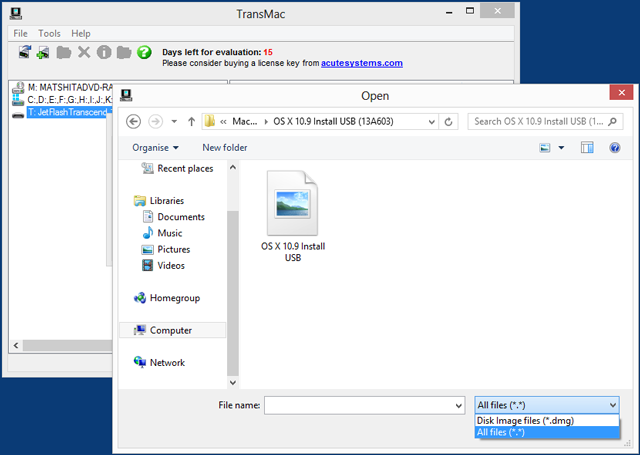
Task: Toggle the All files (*.*) type combo box
Action: 547,405
